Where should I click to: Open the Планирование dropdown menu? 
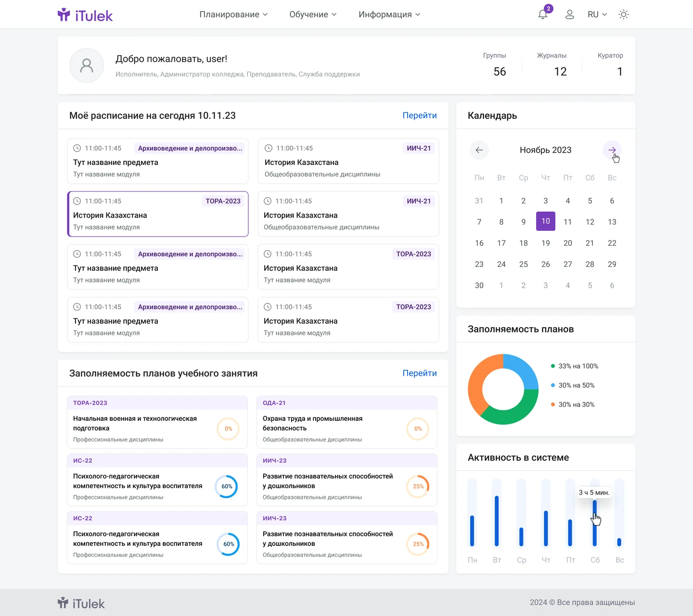(233, 14)
